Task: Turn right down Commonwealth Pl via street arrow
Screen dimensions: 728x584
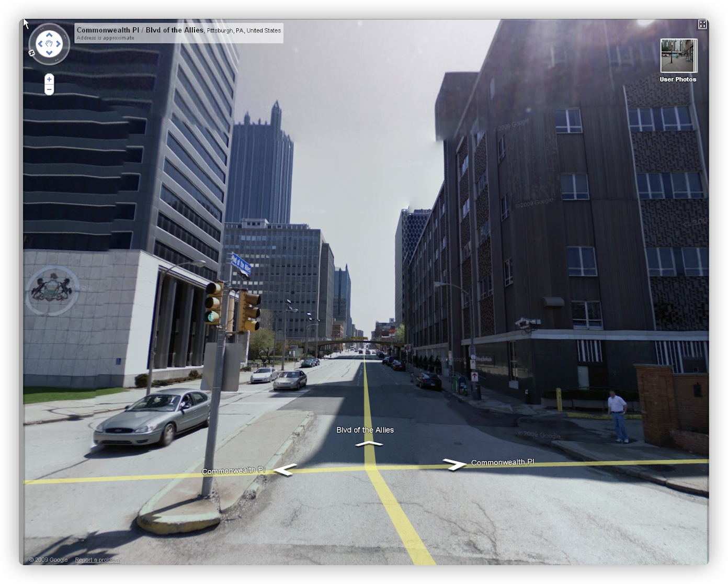Action: coord(453,463)
